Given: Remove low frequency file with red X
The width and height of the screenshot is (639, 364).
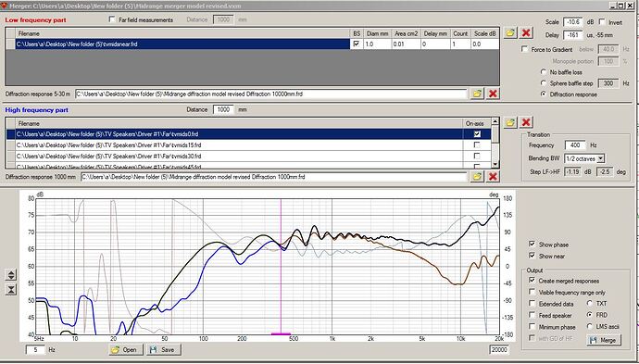Looking at the screenshot, I should 526,33.
